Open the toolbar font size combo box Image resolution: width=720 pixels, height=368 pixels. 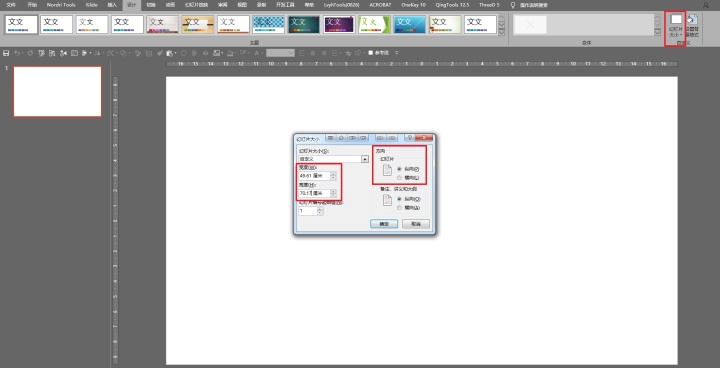pyautogui.click(x=280, y=53)
